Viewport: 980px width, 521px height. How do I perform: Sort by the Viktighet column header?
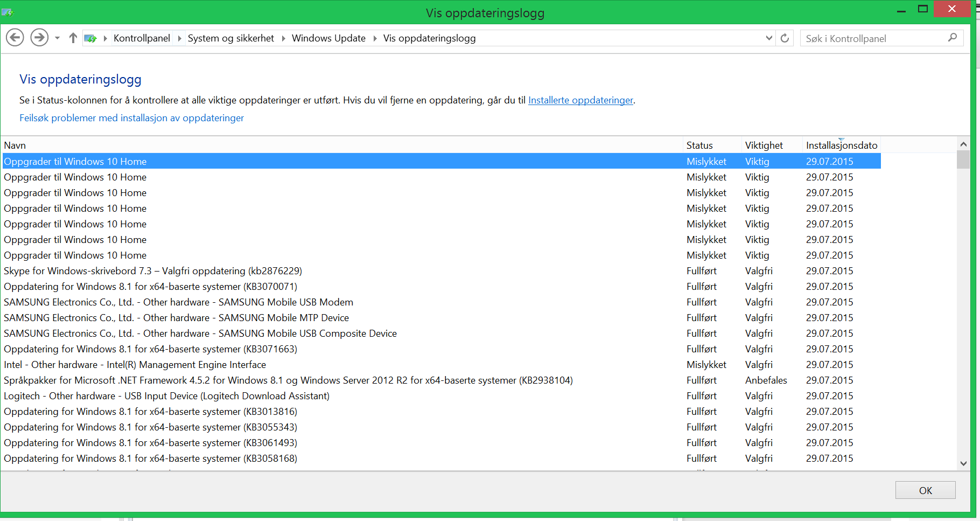[x=772, y=145]
